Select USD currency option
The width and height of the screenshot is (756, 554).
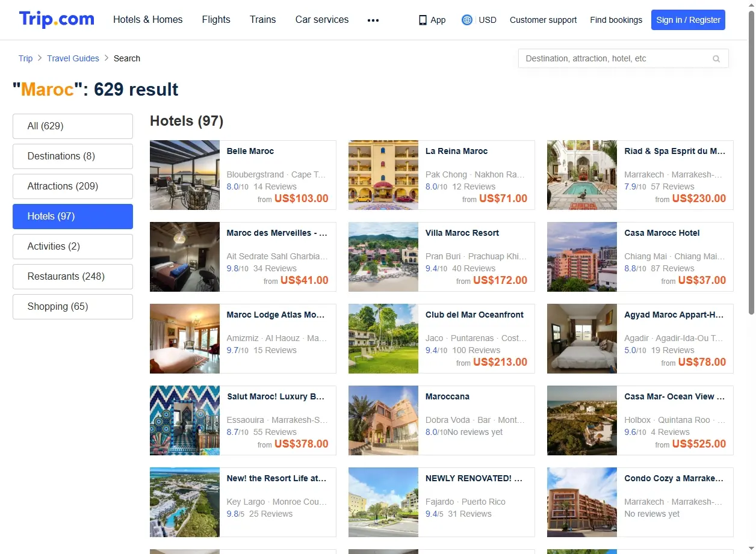pos(488,20)
